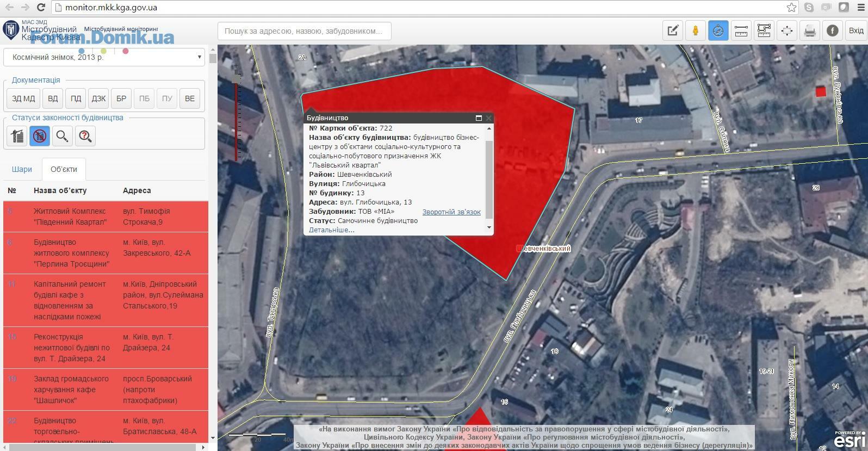Open the Зворотній зв'язок feedback link
Screen dimensions: 868x451
tap(451, 212)
